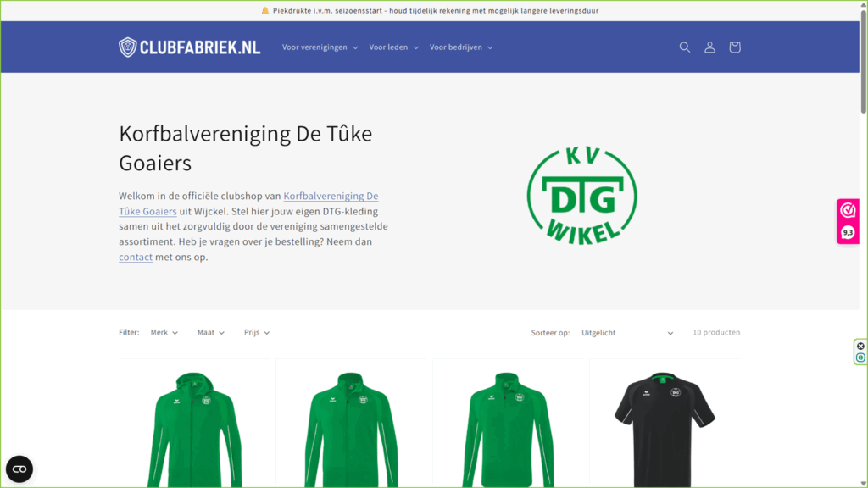Screen dimensions: 868x488
Task: Expand the 'Voor bedrijven' menu
Action: (460, 47)
